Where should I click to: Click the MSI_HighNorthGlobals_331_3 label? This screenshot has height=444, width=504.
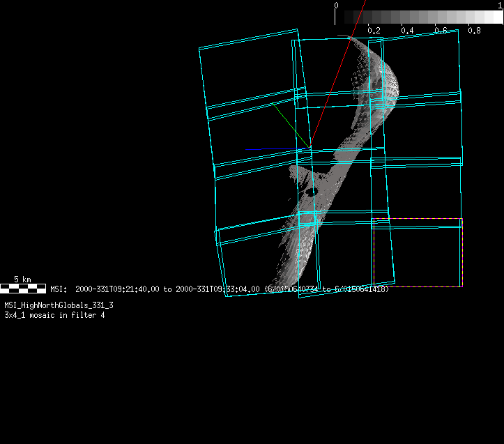tap(59, 305)
